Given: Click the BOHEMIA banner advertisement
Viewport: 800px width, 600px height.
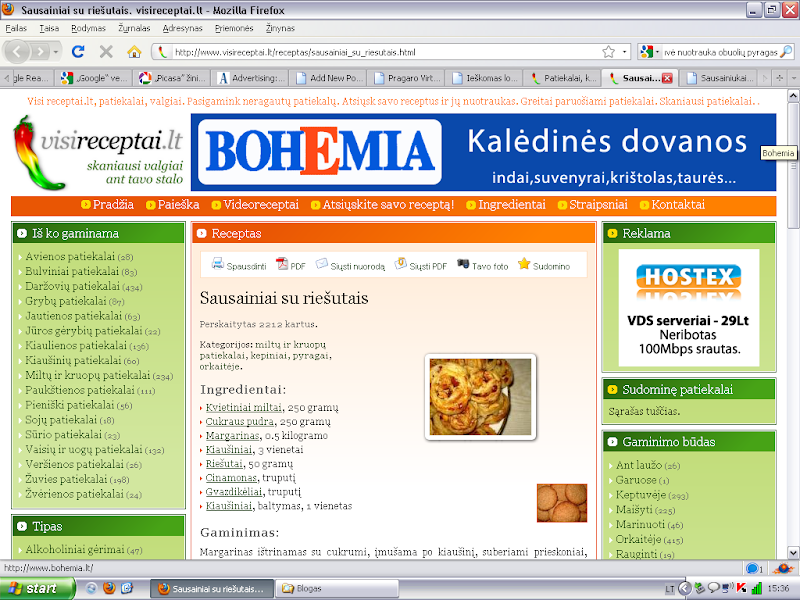Looking at the screenshot, I should click(483, 152).
